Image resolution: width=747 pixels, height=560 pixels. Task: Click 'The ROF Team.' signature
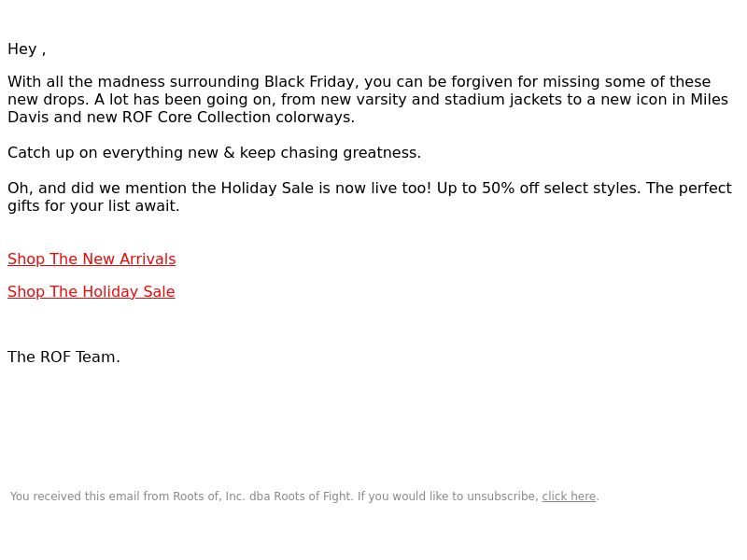pyautogui.click(x=63, y=357)
